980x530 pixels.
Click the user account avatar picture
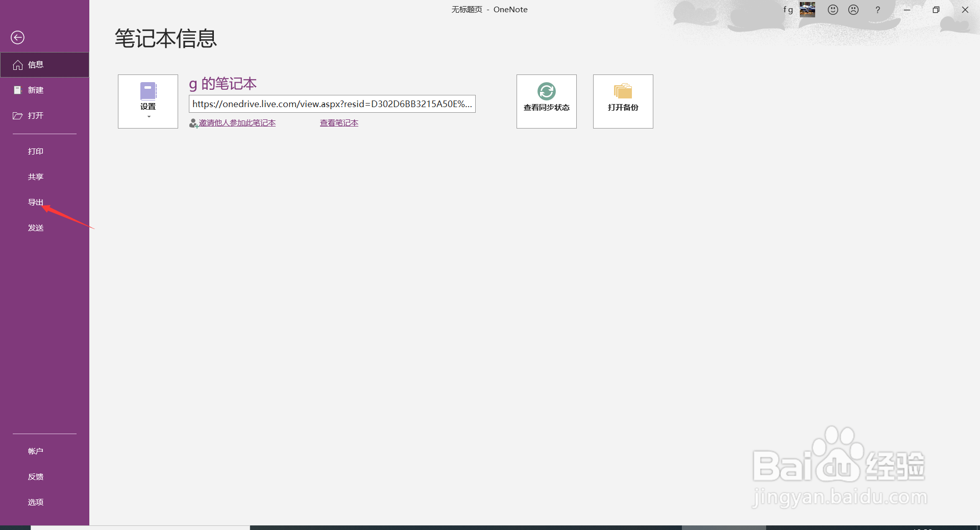[807, 10]
